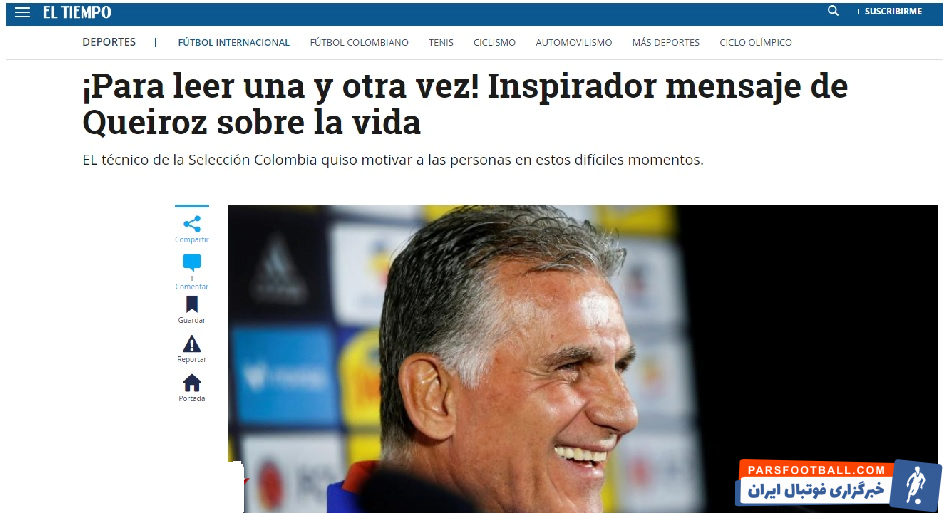943x513 pixels.
Task: Open the AUTOMOVILISMO menu item
Action: pyautogui.click(x=574, y=43)
